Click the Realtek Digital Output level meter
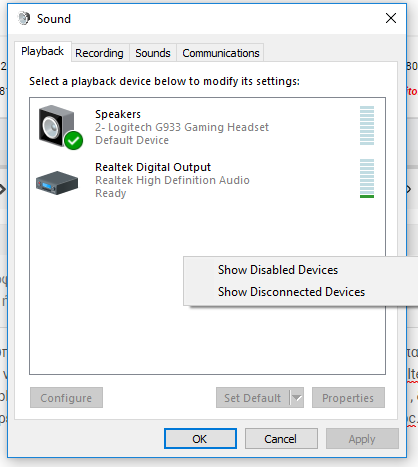 click(x=367, y=178)
